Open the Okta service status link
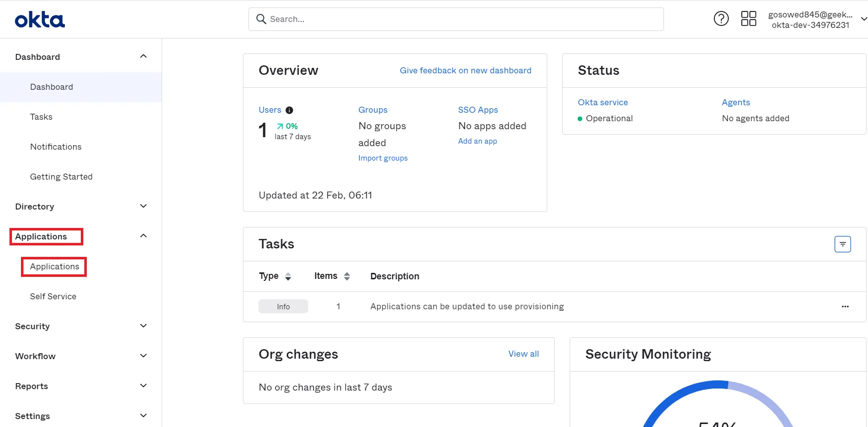This screenshot has width=868, height=427. point(603,103)
